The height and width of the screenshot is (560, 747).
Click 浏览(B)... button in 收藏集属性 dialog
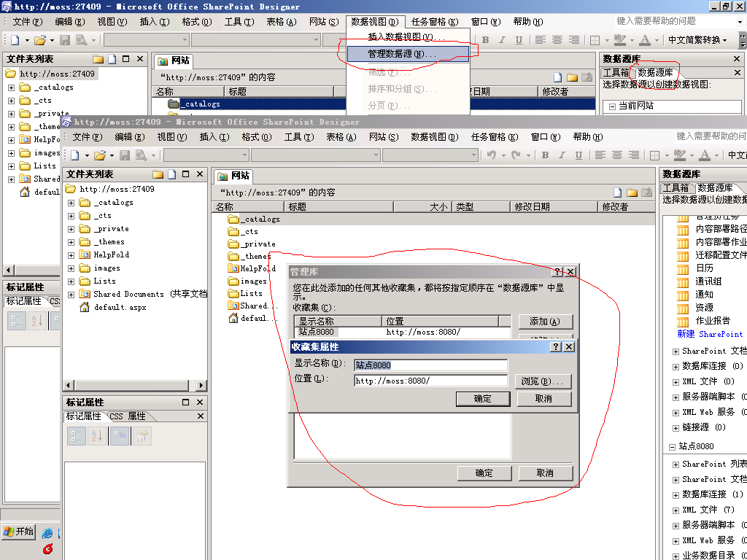tap(543, 381)
